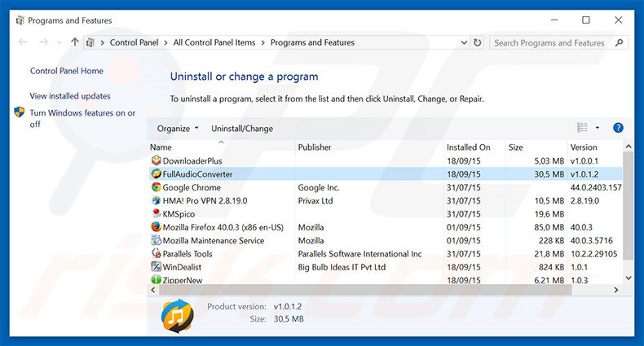Open recent locations dropdown arrow
Screen dimensions: 644x346
pyautogui.click(x=60, y=42)
